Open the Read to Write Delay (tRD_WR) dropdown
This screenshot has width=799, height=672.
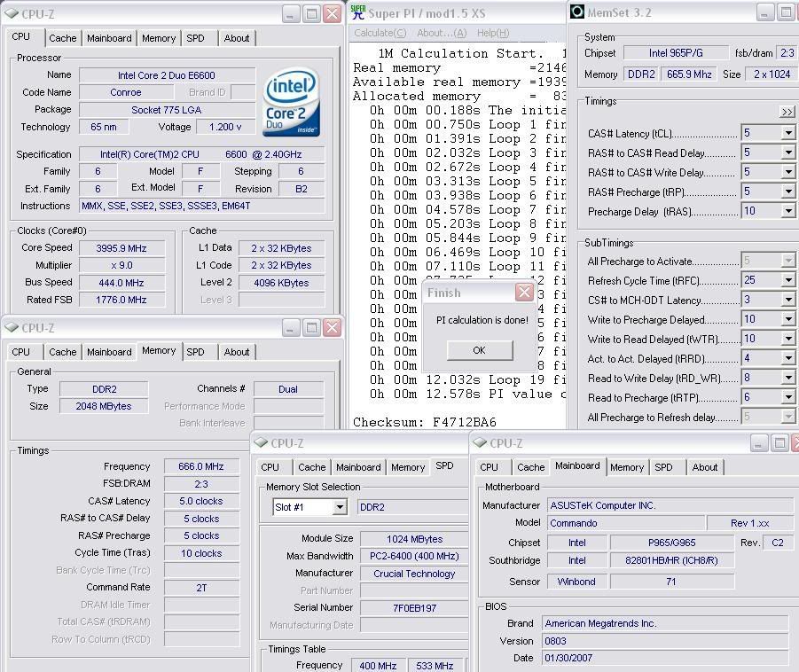(x=787, y=378)
